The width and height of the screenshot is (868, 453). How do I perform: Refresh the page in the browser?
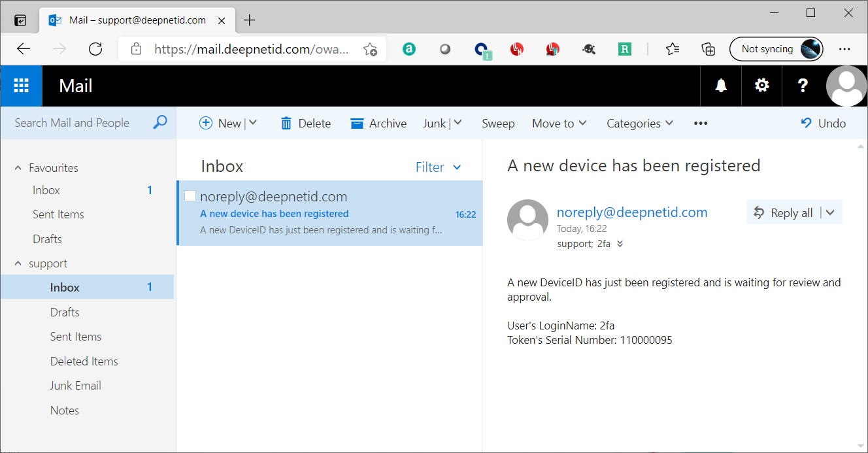pos(95,49)
